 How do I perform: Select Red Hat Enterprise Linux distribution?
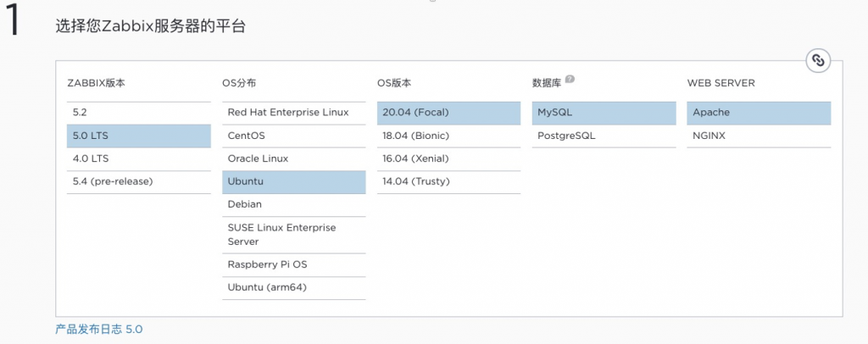tap(294, 113)
